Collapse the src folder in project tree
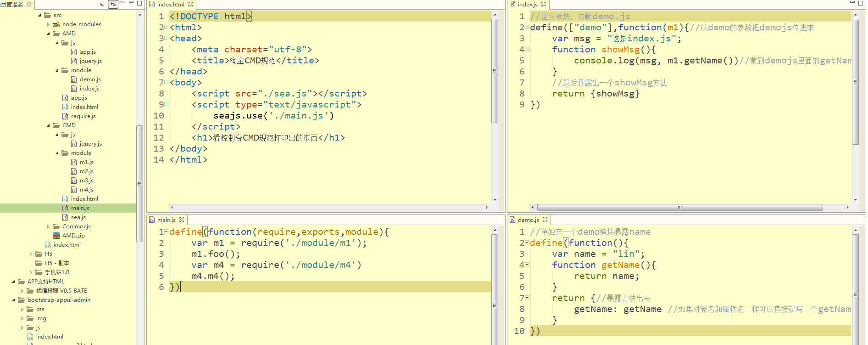 point(39,15)
